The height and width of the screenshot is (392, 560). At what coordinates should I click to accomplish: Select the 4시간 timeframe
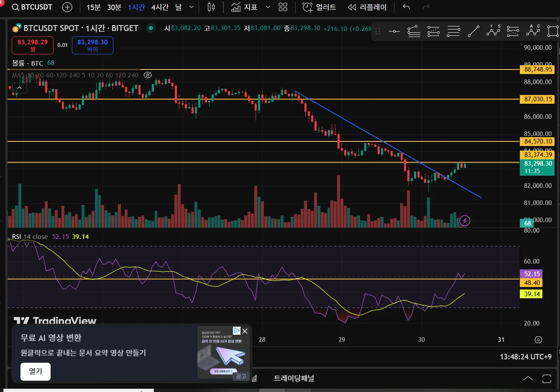160,7
